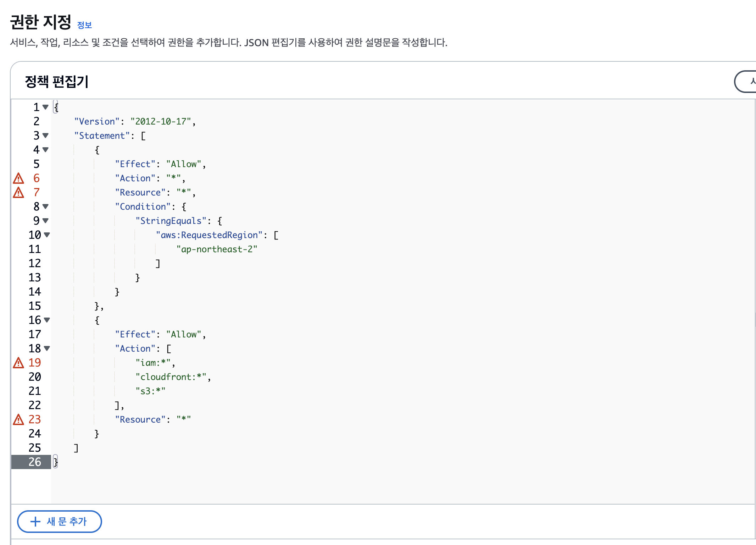Image resolution: width=756 pixels, height=545 pixels.
Task: Click the "2012-10-17" version string
Action: pyautogui.click(x=161, y=122)
